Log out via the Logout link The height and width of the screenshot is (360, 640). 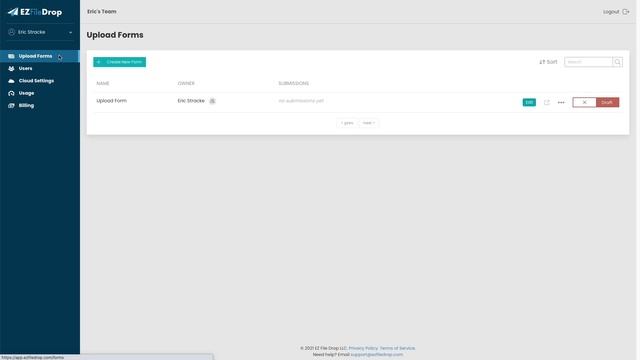click(611, 12)
